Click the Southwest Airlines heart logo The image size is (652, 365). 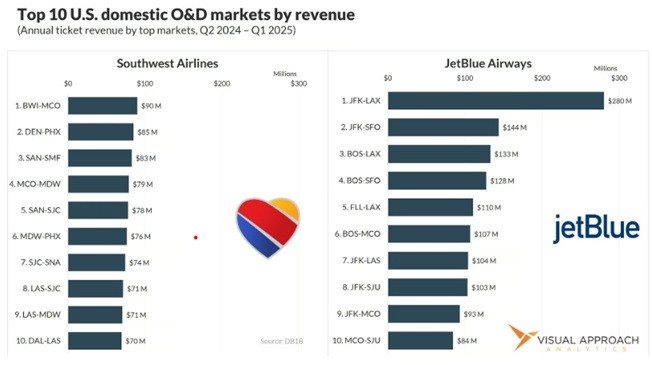tap(268, 228)
